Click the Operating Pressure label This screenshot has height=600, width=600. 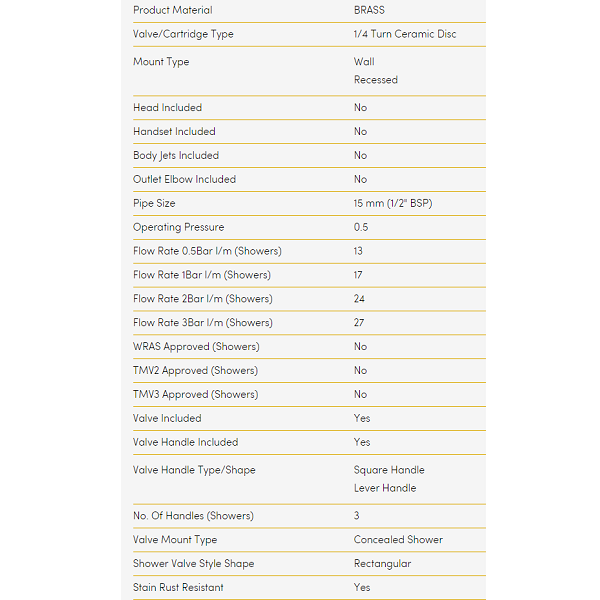[178, 228]
